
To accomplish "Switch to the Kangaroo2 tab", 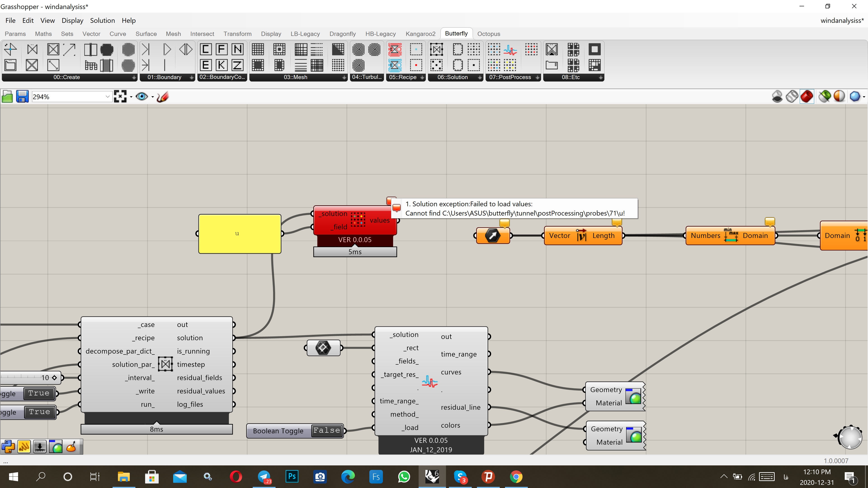I will click(420, 34).
